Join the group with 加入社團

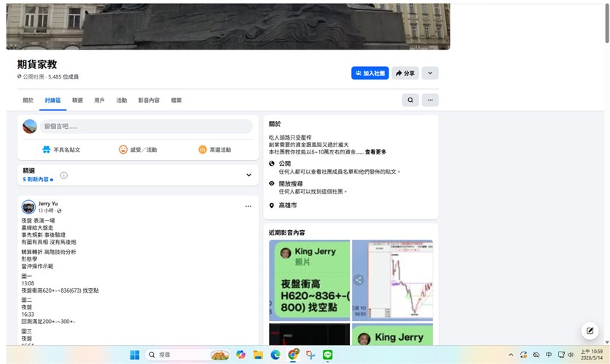[370, 73]
